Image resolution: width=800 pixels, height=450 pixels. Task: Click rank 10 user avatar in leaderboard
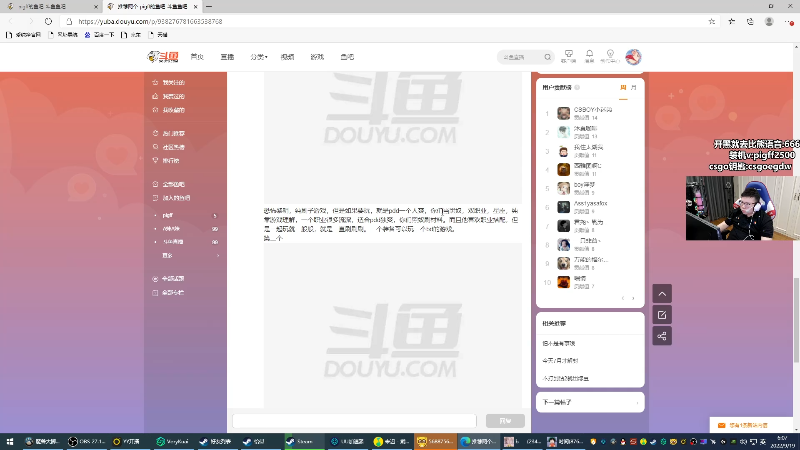coord(563,282)
